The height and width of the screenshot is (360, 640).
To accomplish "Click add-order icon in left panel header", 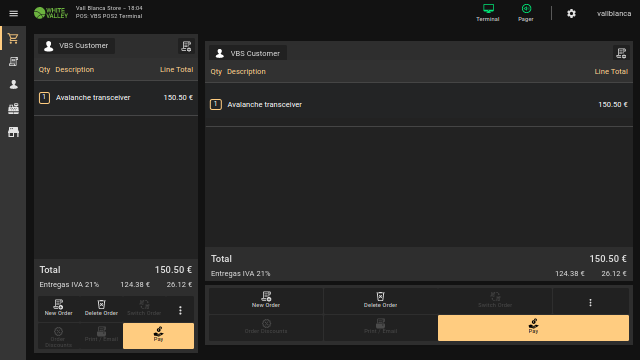I will tap(186, 46).
